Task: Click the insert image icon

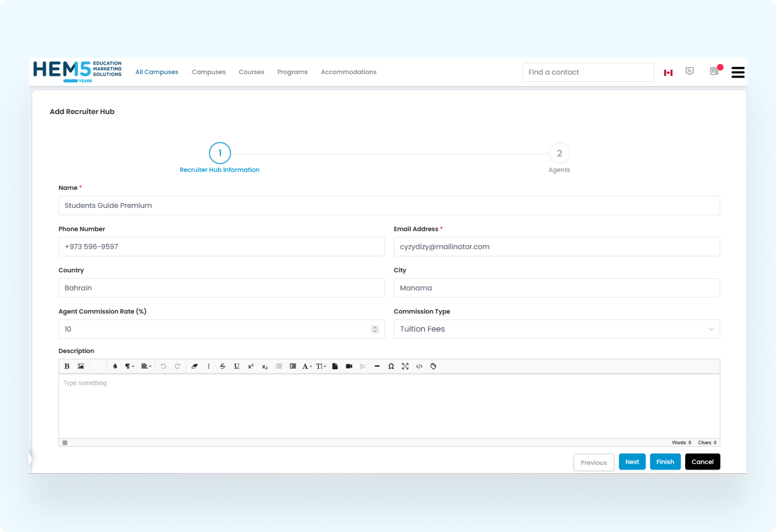Action: [x=81, y=366]
